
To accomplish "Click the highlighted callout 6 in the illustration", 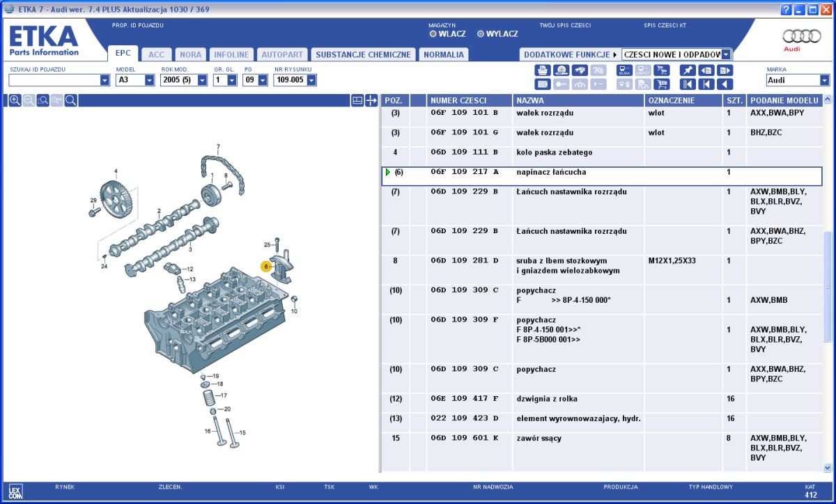I will [265, 266].
